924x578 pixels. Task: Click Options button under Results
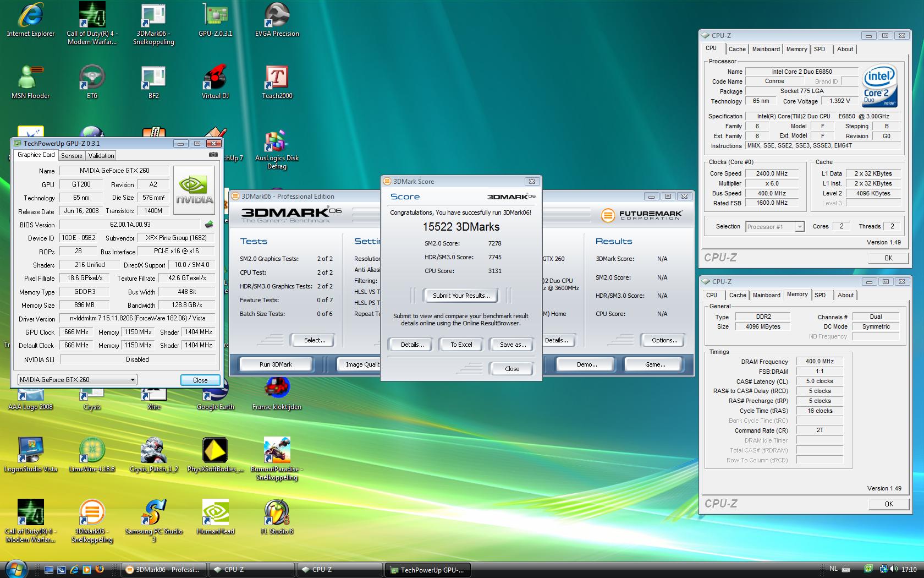664,340
